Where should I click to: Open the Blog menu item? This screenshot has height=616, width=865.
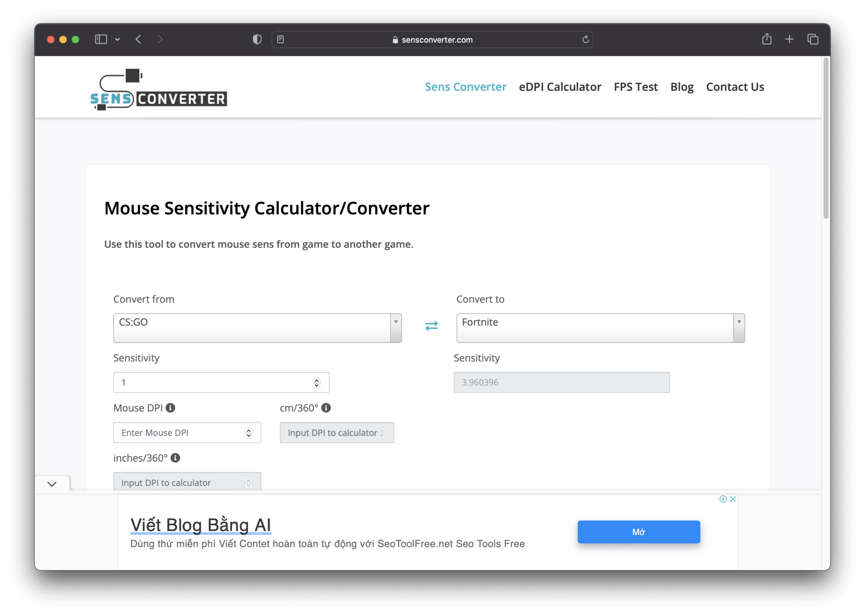(681, 86)
